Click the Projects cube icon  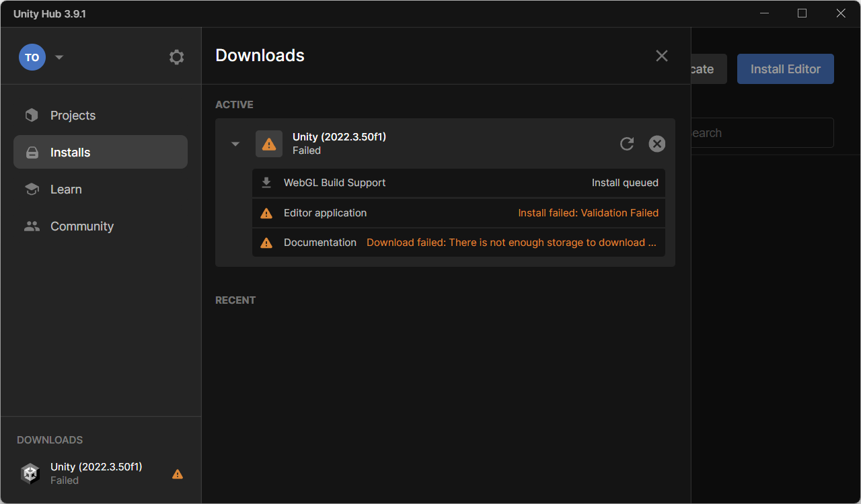pos(32,116)
